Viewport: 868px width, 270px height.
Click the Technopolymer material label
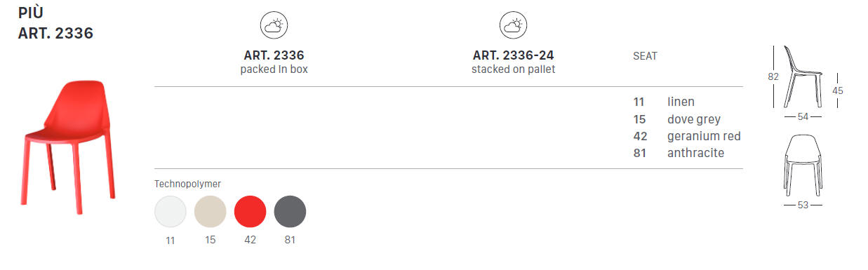[x=187, y=184]
